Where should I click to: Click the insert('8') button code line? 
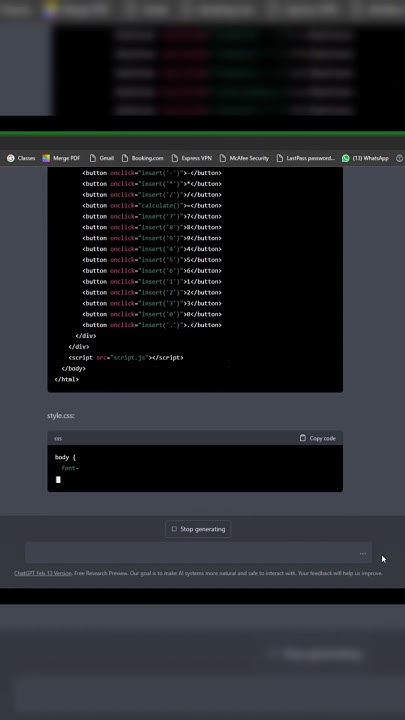pyautogui.click(x=152, y=227)
